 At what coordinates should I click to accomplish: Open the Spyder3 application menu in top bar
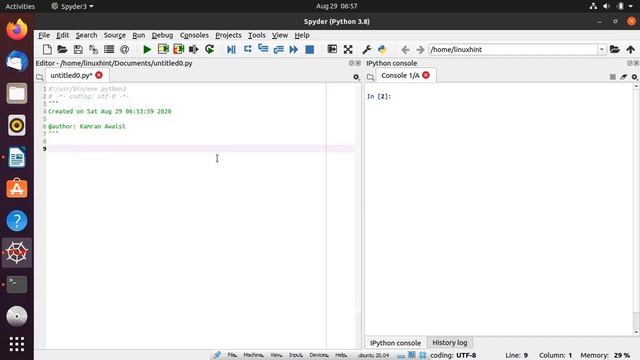72,6
